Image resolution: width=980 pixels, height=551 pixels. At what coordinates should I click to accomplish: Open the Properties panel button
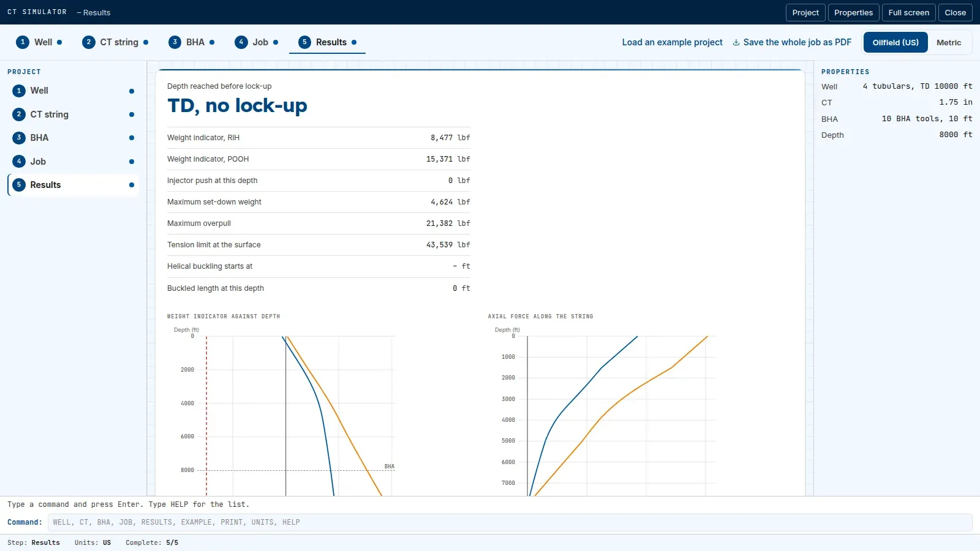pos(854,13)
